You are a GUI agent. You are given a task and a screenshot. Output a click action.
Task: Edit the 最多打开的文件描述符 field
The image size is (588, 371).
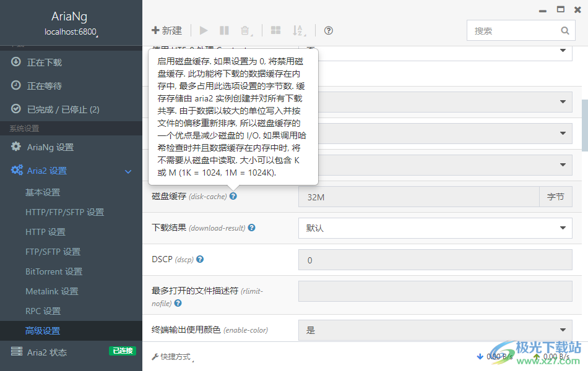[435, 291]
